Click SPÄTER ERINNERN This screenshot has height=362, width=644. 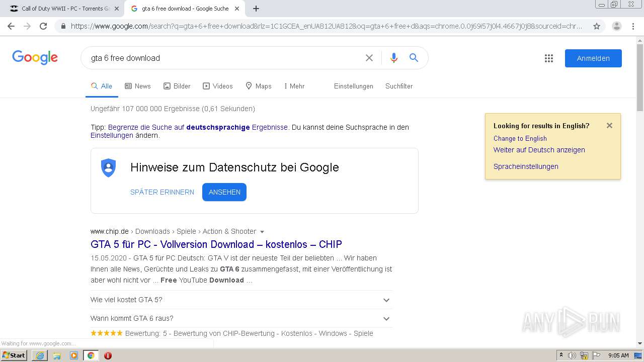162,192
